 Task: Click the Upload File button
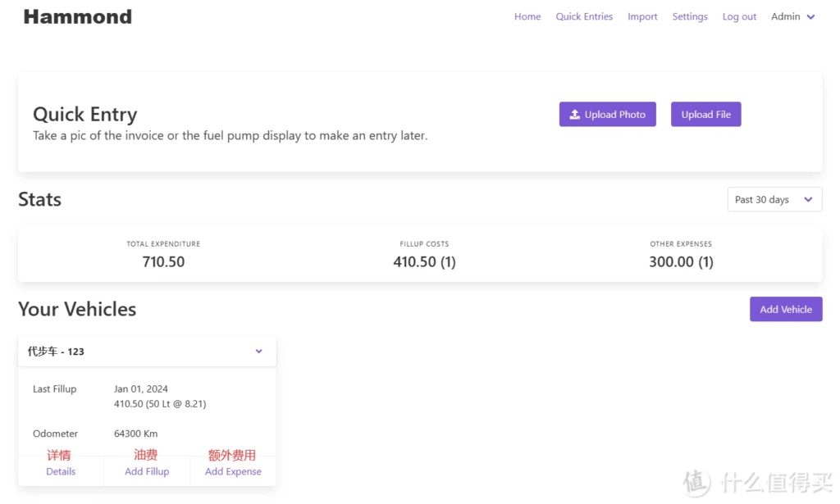tap(705, 115)
